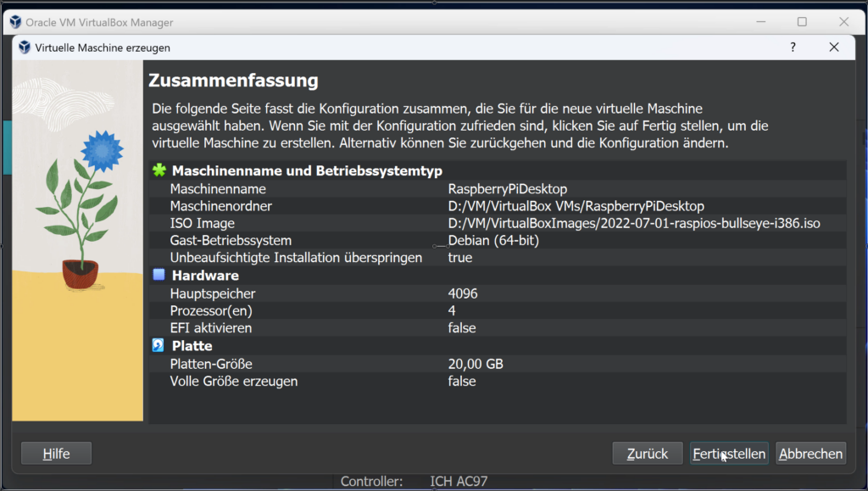Click the Unbeaufsichtigte Installation überspringen label
The width and height of the screenshot is (868, 491).
pos(296,258)
